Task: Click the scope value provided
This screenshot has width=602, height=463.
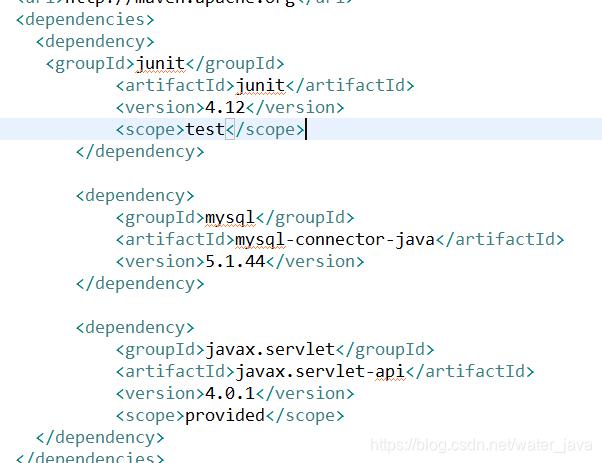Action: click(x=225, y=415)
